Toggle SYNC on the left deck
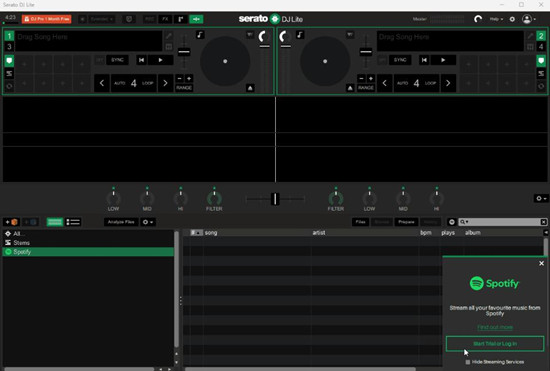The image size is (550, 371). point(117,60)
